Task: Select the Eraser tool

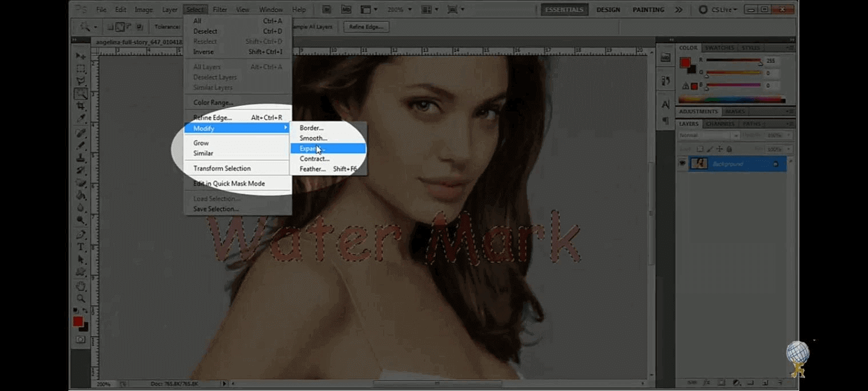Action: coord(81,183)
